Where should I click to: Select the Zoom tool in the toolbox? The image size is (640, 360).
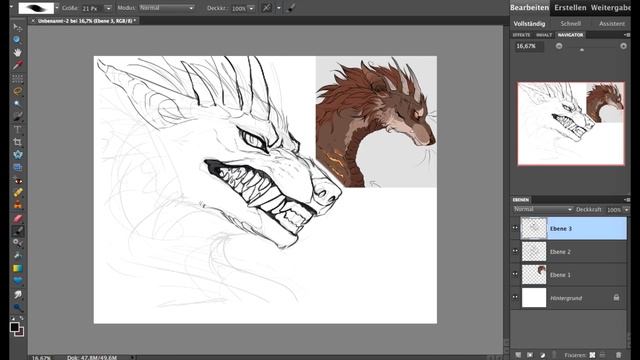[x=17, y=40]
